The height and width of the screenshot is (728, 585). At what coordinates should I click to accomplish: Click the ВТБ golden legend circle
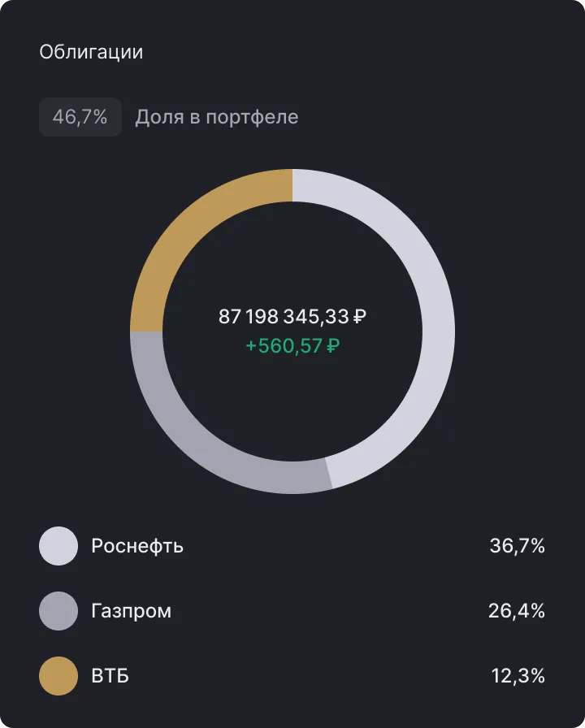(x=58, y=676)
